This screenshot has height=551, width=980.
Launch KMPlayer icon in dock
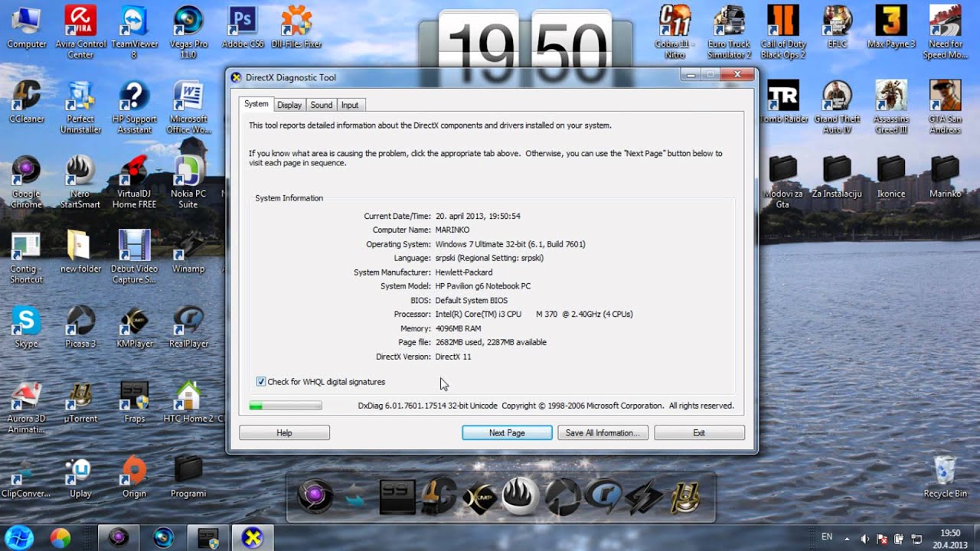tap(479, 497)
